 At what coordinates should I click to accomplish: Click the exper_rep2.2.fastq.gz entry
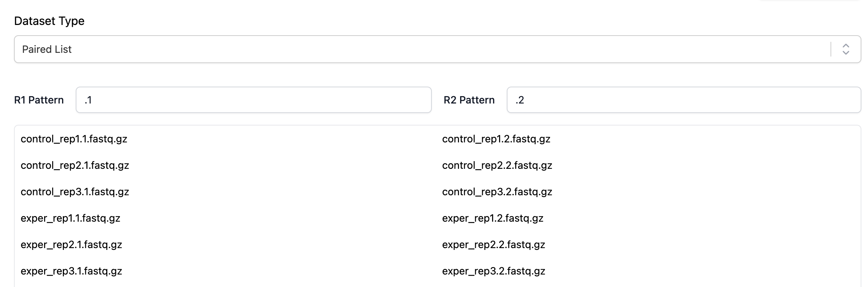tap(494, 245)
